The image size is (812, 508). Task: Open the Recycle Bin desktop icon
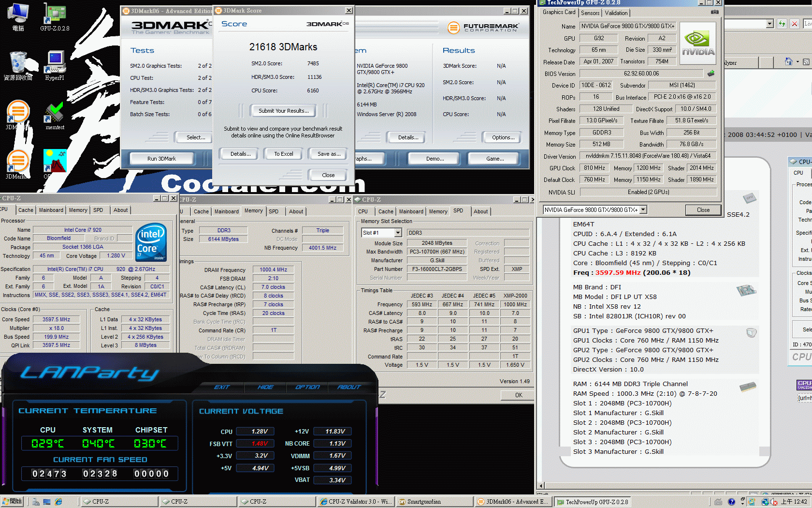point(18,66)
